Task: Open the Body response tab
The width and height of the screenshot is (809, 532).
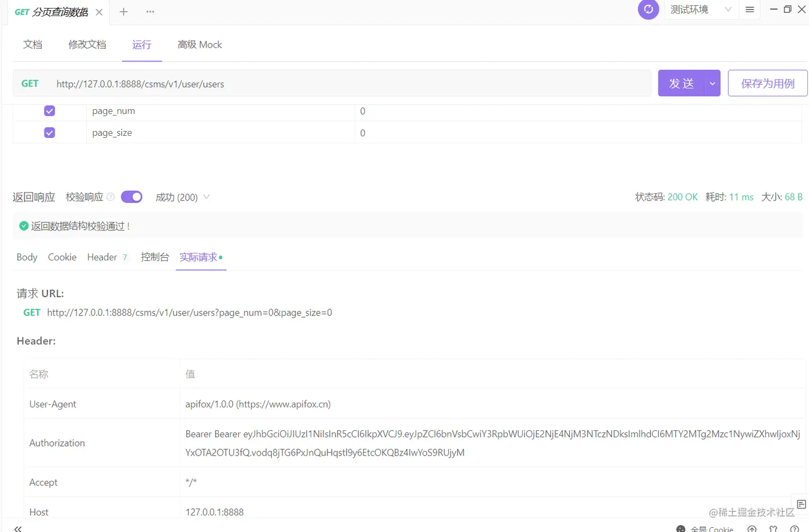Action: [27, 257]
